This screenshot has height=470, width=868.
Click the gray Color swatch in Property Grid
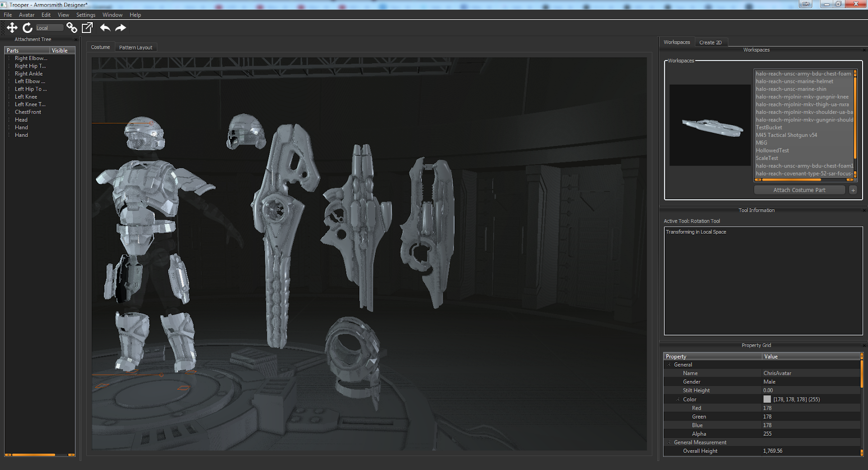click(767, 399)
